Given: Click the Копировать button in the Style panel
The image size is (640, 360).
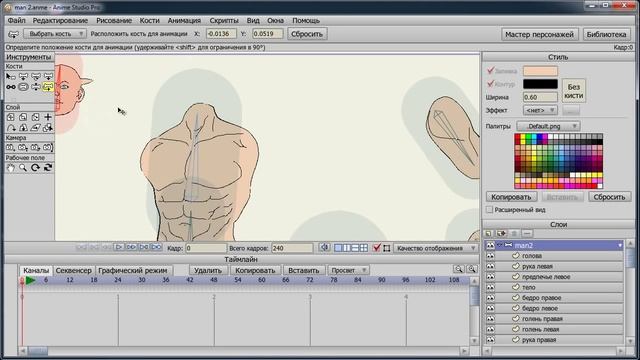Looking at the screenshot, I should coord(511,197).
